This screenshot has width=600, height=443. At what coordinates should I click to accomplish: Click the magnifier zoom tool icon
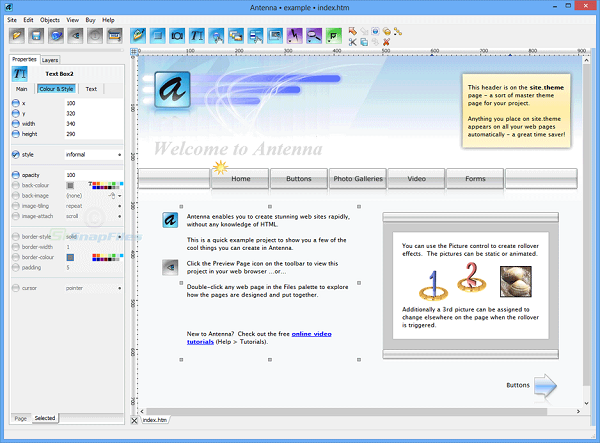pos(313,35)
